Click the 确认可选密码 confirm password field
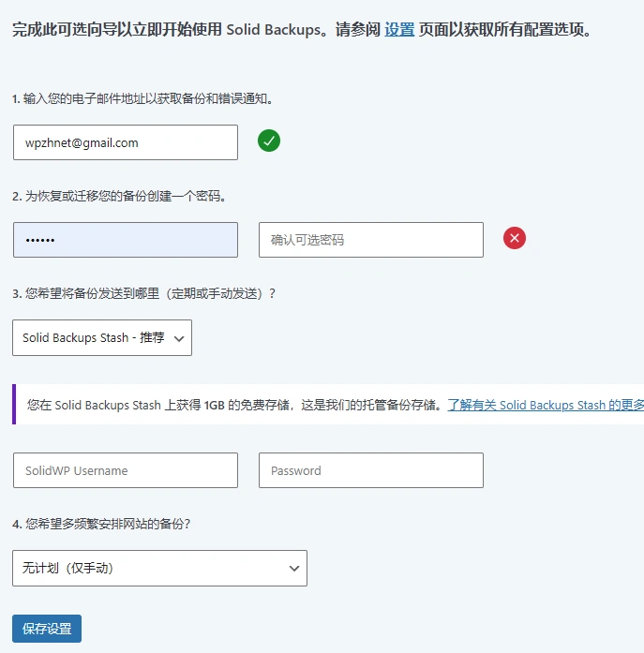Image resolution: width=644 pixels, height=653 pixels. pos(371,240)
